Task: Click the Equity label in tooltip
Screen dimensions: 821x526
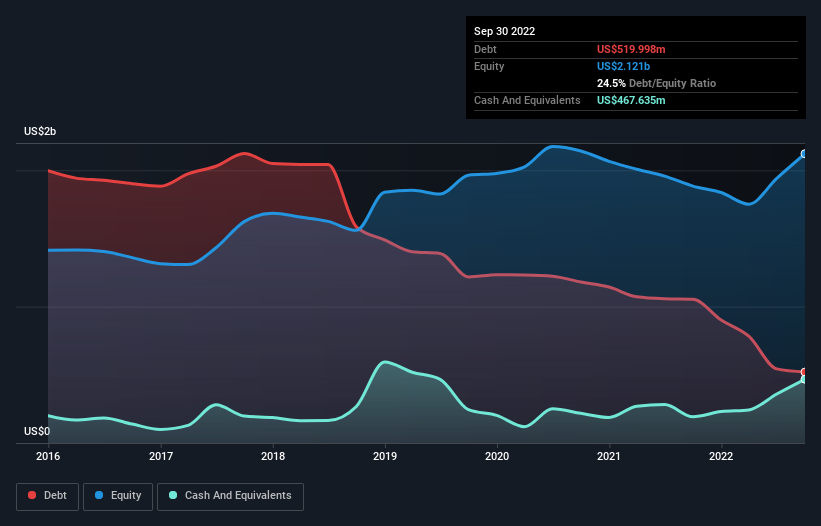Action: [x=489, y=66]
